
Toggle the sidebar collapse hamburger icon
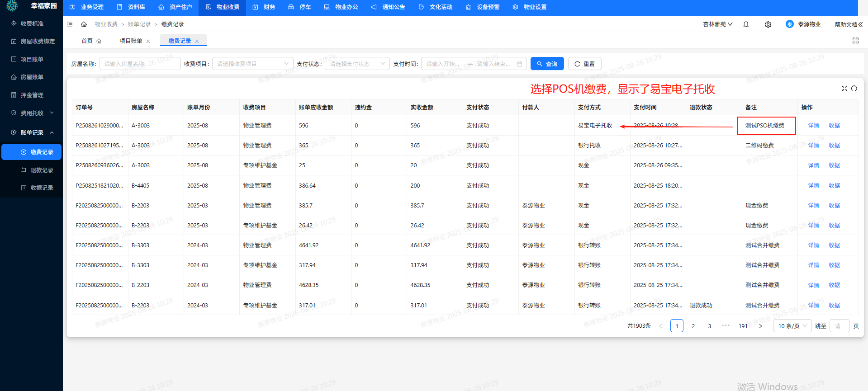pyautogui.click(x=70, y=24)
